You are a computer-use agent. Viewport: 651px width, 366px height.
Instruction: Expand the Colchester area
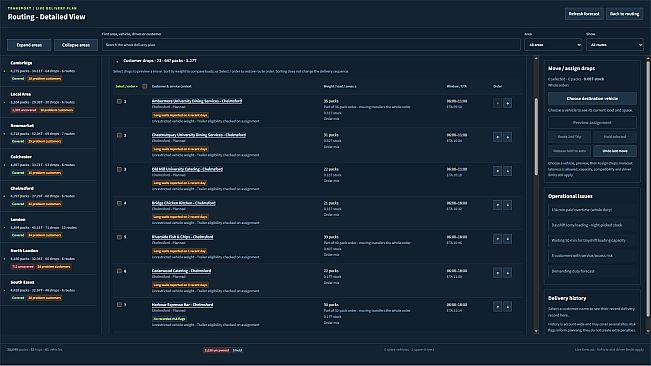click(x=48, y=165)
